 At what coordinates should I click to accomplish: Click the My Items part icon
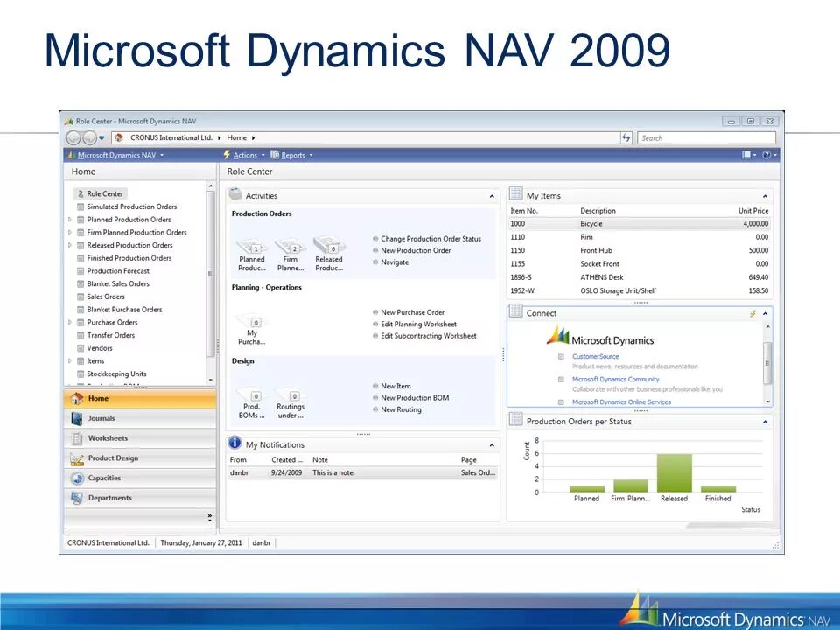click(x=516, y=193)
